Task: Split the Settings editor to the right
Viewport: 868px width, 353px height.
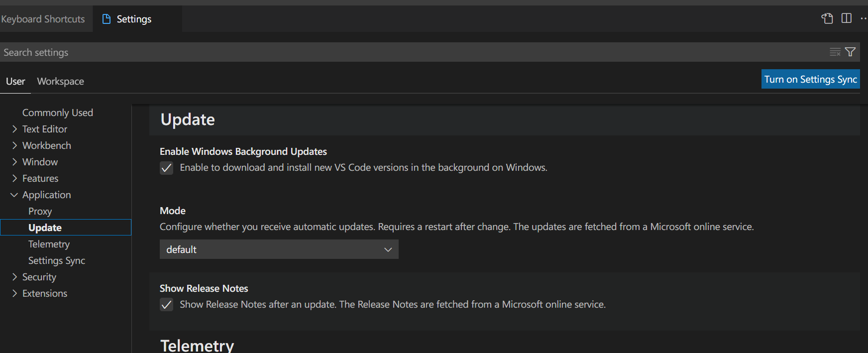Action: coord(847,18)
